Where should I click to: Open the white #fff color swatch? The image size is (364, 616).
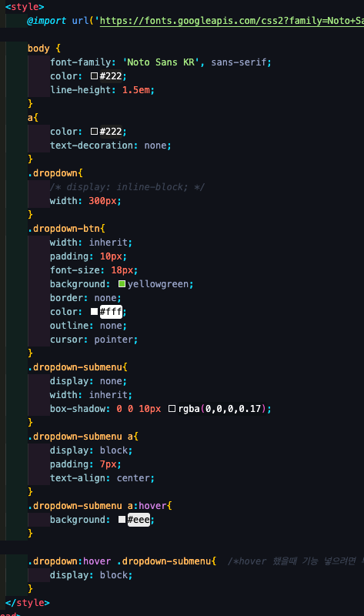tap(94, 312)
